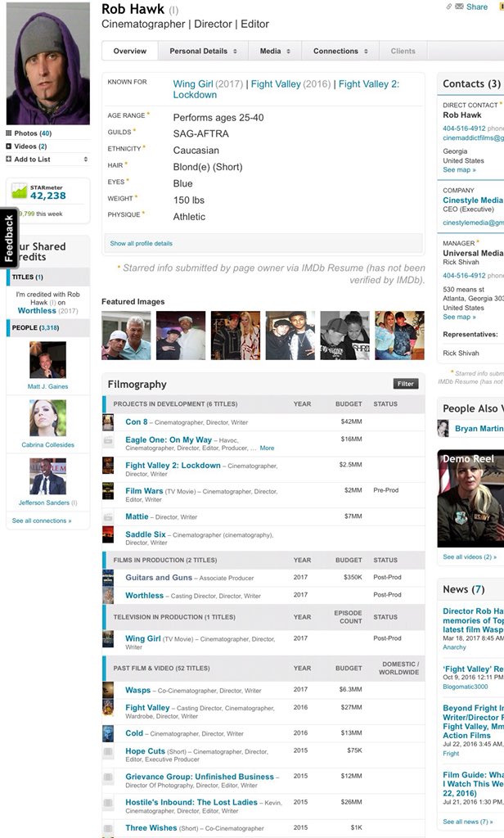Viewport: 504px width, 838px height.
Task: Click Rob Hawk's phone number 404-516-4912
Action: pyautogui.click(x=464, y=128)
